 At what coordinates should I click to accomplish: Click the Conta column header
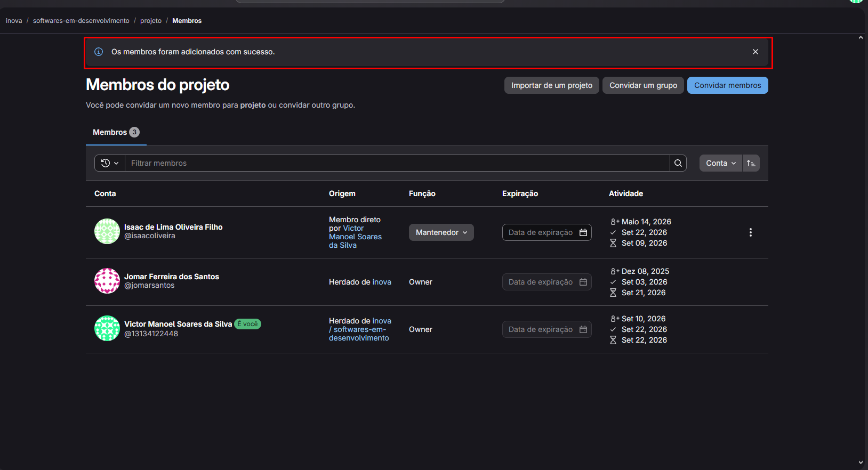click(x=105, y=193)
